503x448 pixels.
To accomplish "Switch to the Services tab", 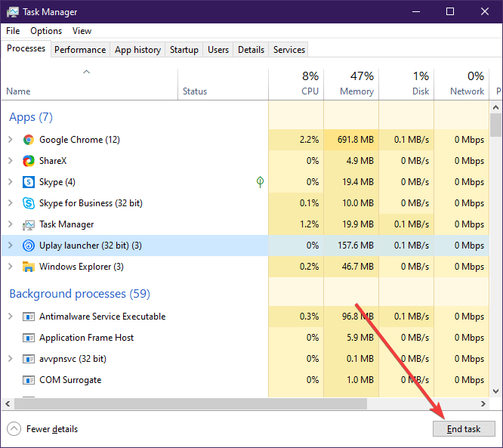I will 289,50.
